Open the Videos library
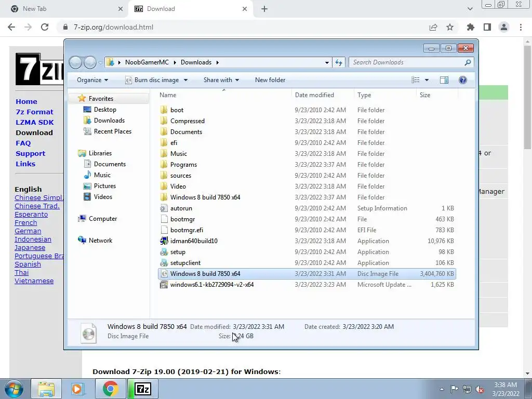 point(103,197)
